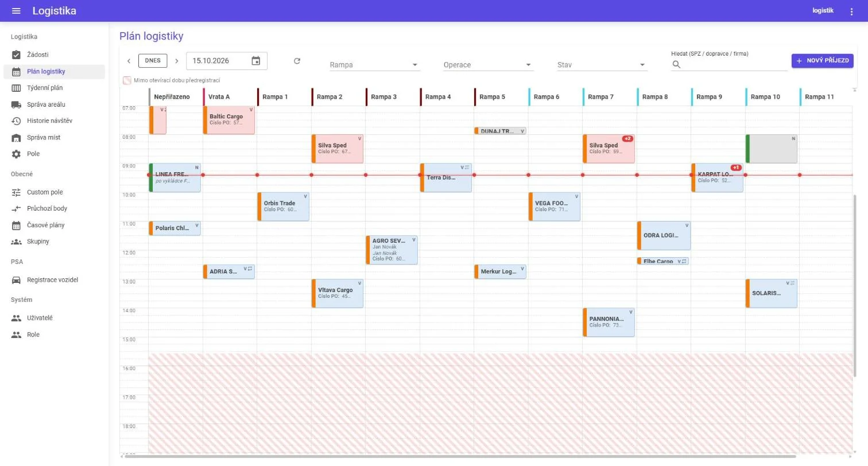Open the ODRA LOGI booking on Rampa 8
The width and height of the screenshot is (868, 466).
click(x=664, y=235)
